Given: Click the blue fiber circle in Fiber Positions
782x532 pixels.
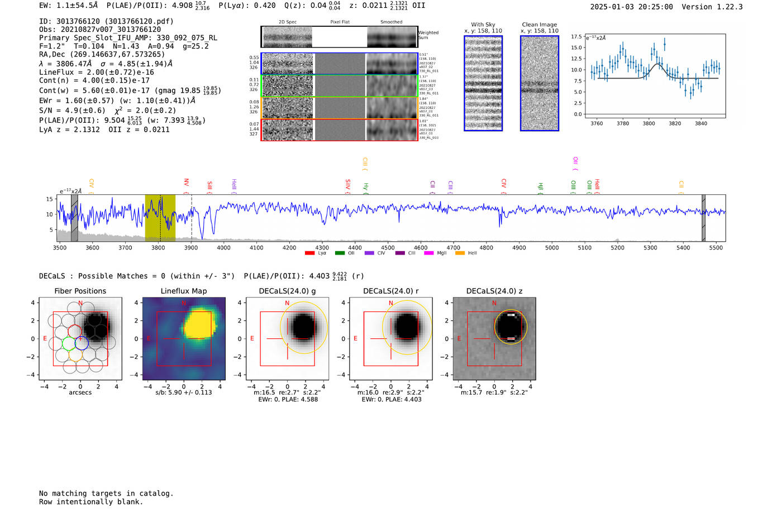Looking at the screenshot, I should [x=82, y=343].
